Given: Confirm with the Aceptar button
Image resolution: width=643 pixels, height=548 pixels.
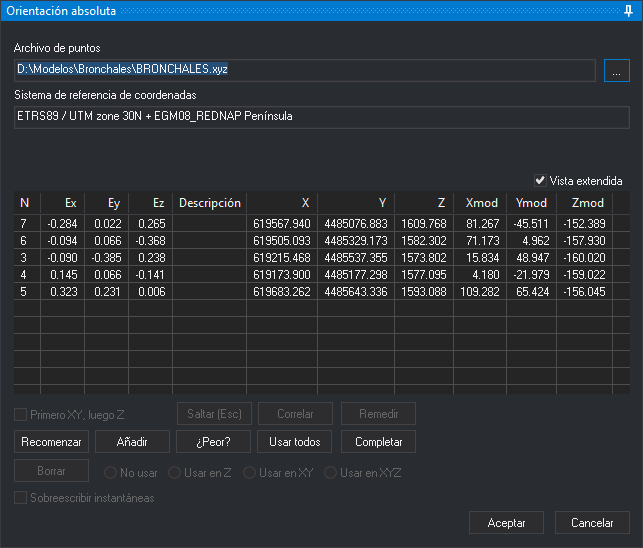Looking at the screenshot, I should [x=506, y=523].
